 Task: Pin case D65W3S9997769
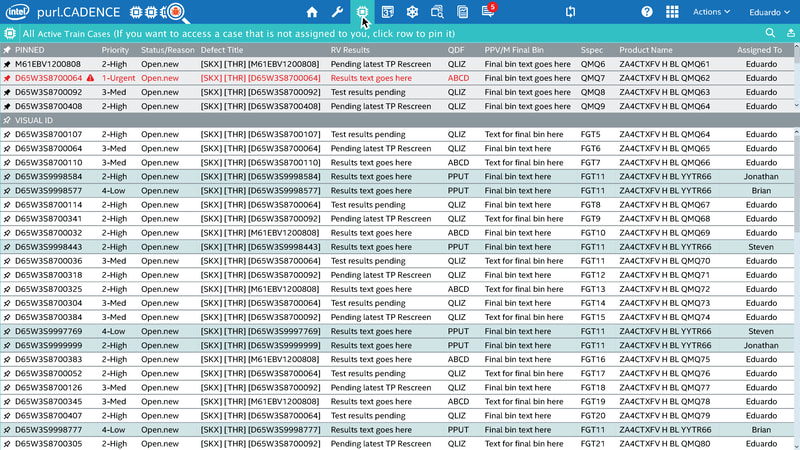[x=7, y=331]
